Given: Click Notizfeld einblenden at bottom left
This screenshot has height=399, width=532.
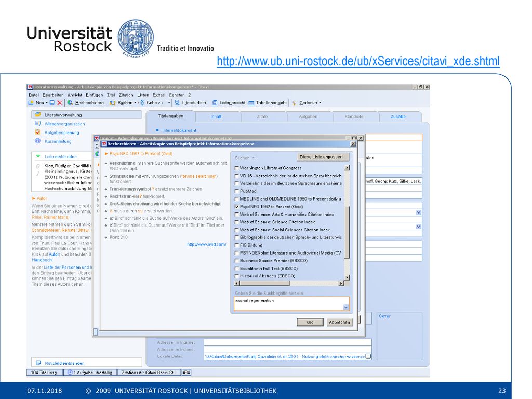Looking at the screenshot, I should (x=64, y=363).
